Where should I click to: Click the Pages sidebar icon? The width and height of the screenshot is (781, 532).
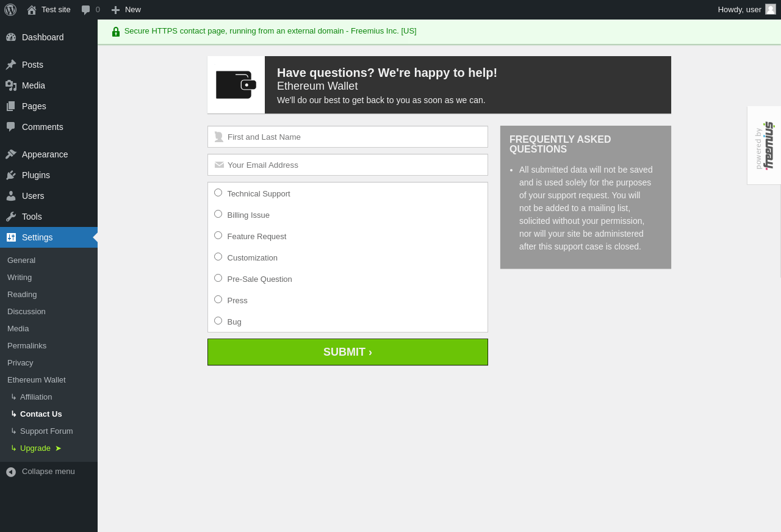[x=11, y=106]
